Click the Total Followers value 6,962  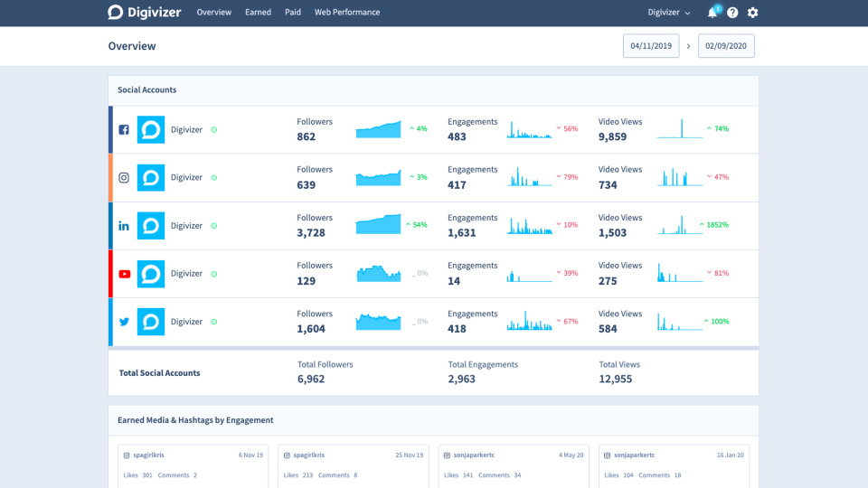pyautogui.click(x=311, y=379)
